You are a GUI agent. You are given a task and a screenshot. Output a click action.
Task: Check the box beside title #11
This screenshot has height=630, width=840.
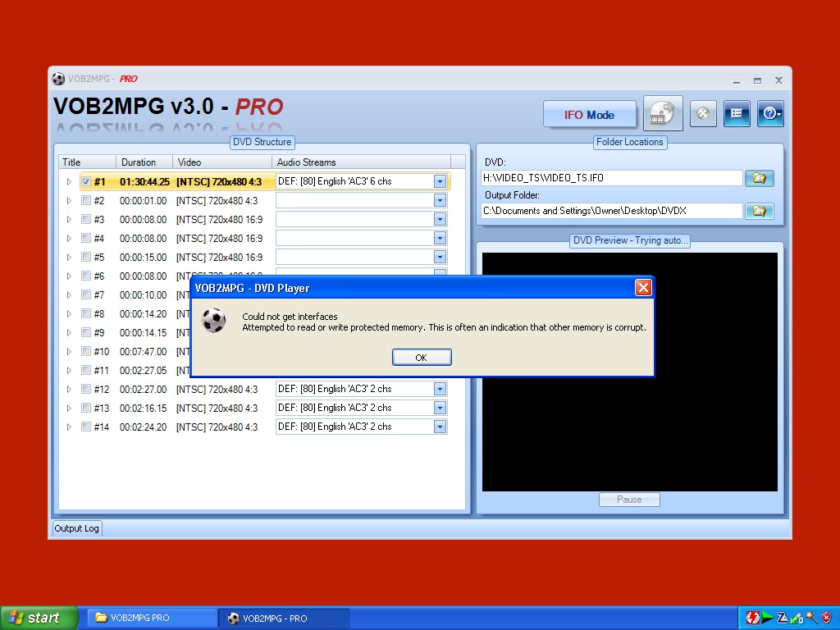pyautogui.click(x=85, y=370)
